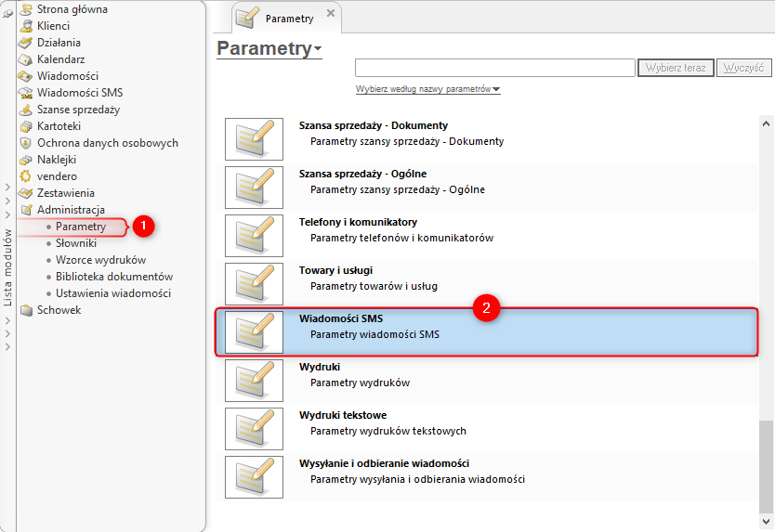Open Ochrona danych osobowych shield icon
The image size is (775, 532).
(x=27, y=143)
